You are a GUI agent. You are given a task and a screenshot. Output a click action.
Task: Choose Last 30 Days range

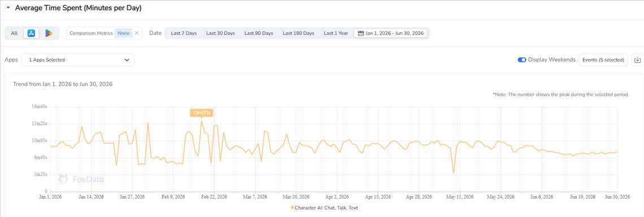(220, 33)
